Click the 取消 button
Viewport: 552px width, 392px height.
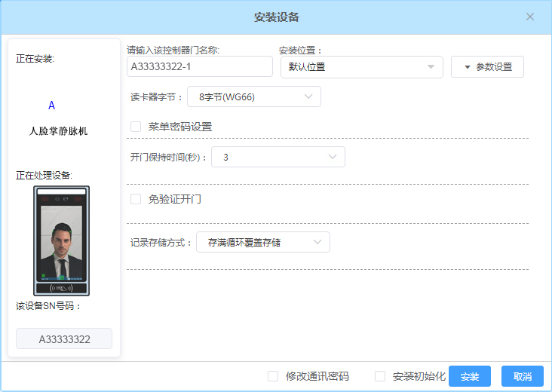click(523, 376)
